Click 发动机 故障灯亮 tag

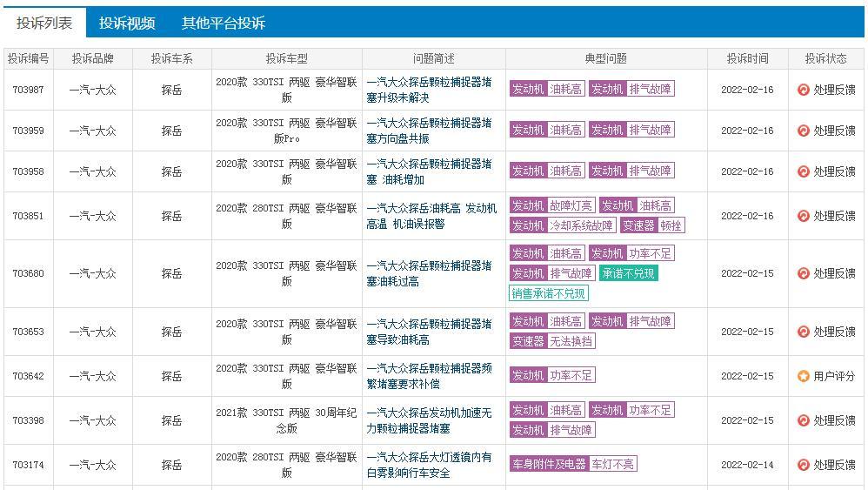[552, 206]
